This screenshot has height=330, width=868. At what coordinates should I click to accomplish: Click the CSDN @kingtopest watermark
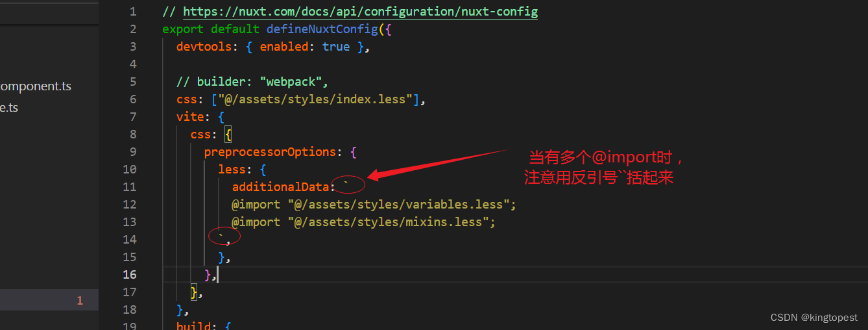814,318
